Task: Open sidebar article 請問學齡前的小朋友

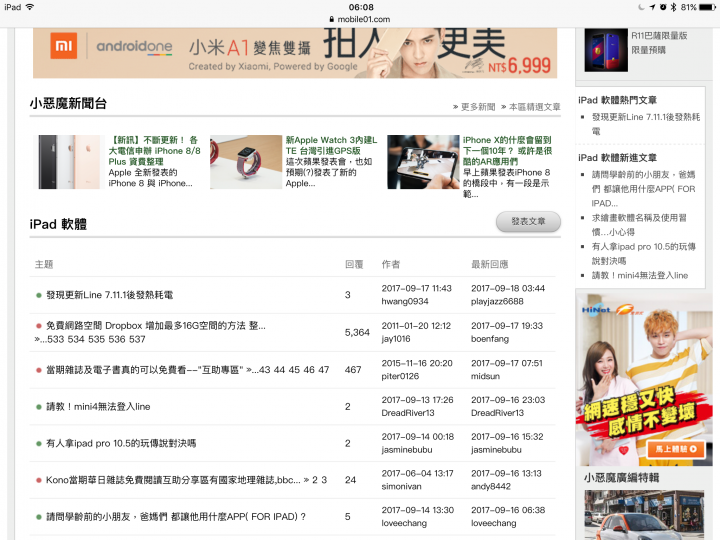Action: point(643,189)
